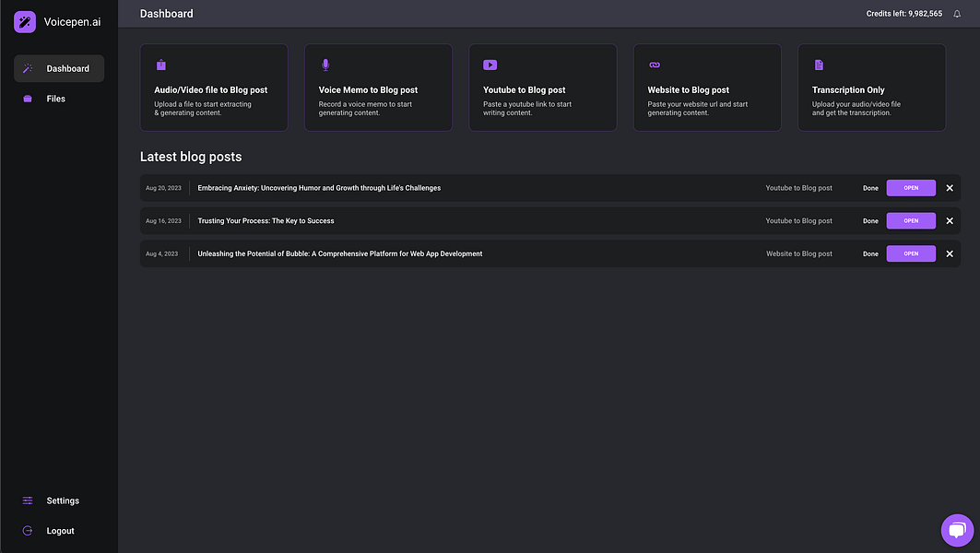Choose the Youtube to Blog post card
The height and width of the screenshot is (553, 980).
click(x=542, y=88)
